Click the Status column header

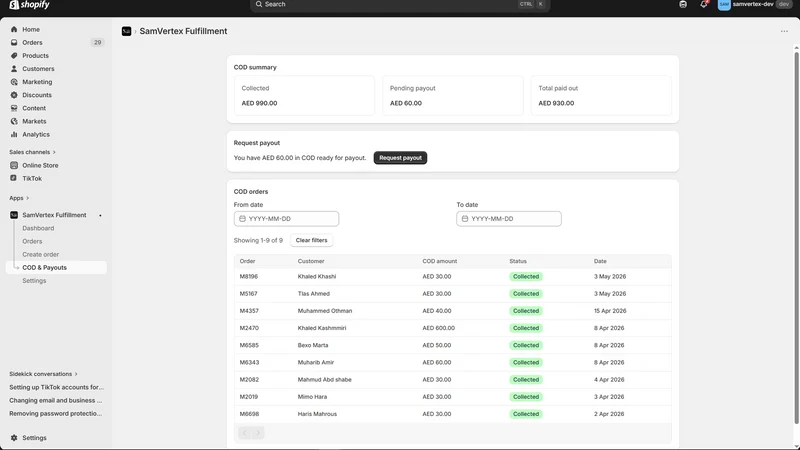point(518,261)
